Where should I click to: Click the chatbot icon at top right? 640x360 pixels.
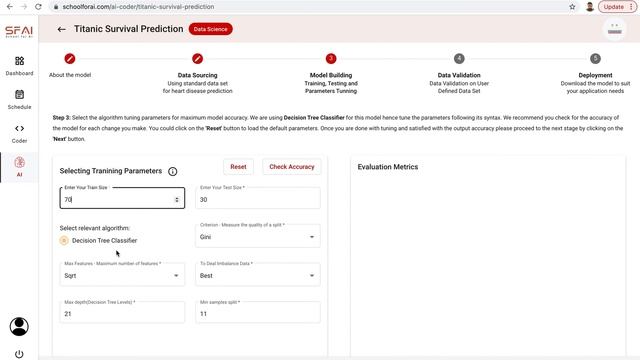pos(615,30)
